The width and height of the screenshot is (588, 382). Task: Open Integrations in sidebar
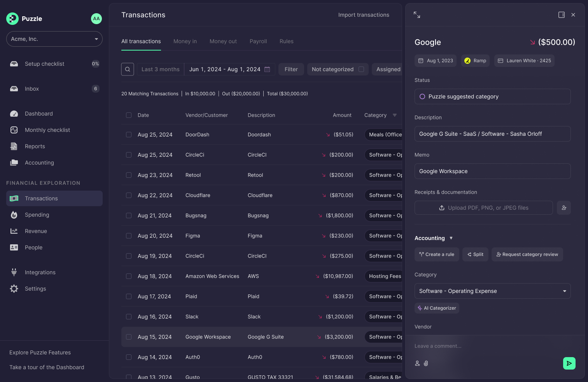[x=54, y=272]
